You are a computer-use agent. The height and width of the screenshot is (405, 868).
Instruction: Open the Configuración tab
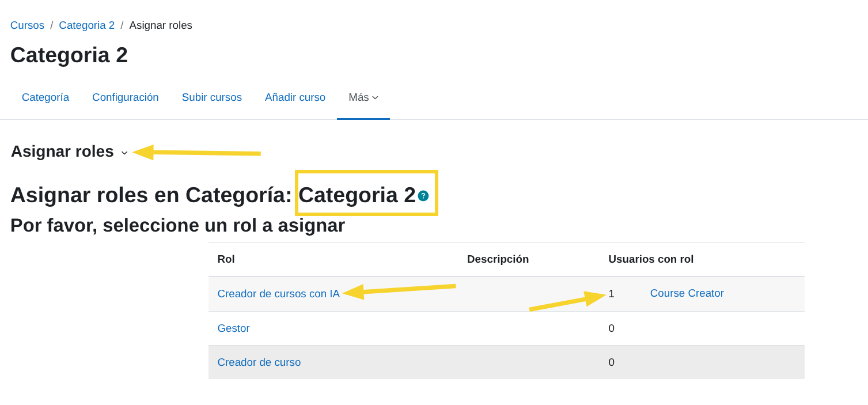[x=125, y=97]
